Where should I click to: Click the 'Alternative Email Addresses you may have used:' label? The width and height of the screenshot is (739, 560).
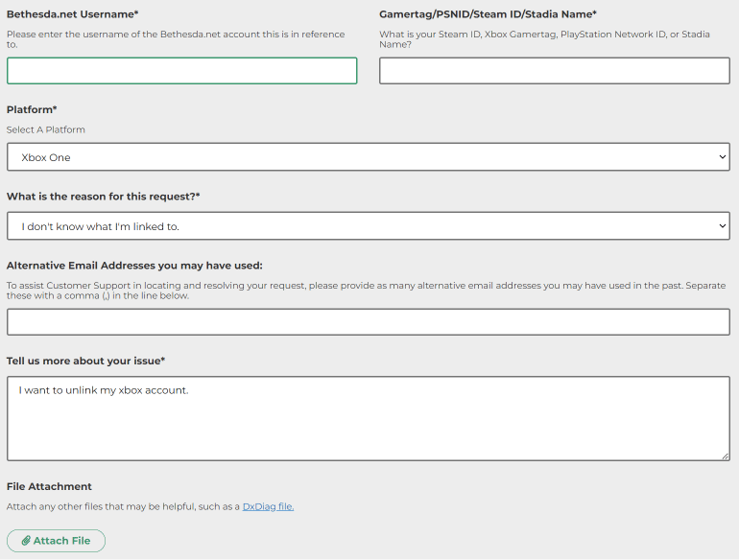[134, 266]
